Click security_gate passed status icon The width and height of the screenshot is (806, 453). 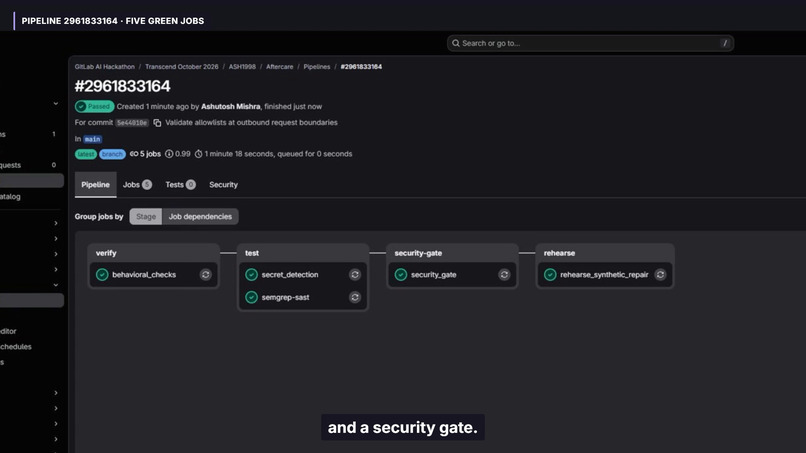coord(401,275)
